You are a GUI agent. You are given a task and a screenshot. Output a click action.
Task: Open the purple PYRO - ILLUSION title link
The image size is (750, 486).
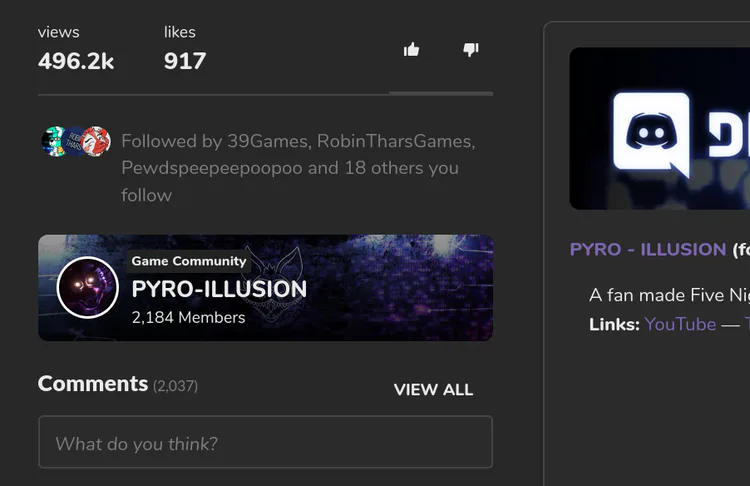[648, 249]
